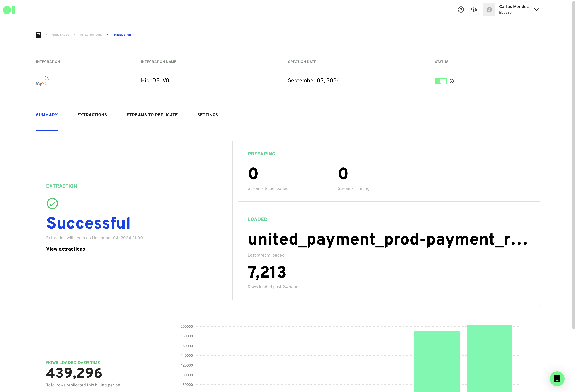The image size is (575, 392).
Task: Go to Hibe Sales breadcrumb link
Action: (60, 35)
